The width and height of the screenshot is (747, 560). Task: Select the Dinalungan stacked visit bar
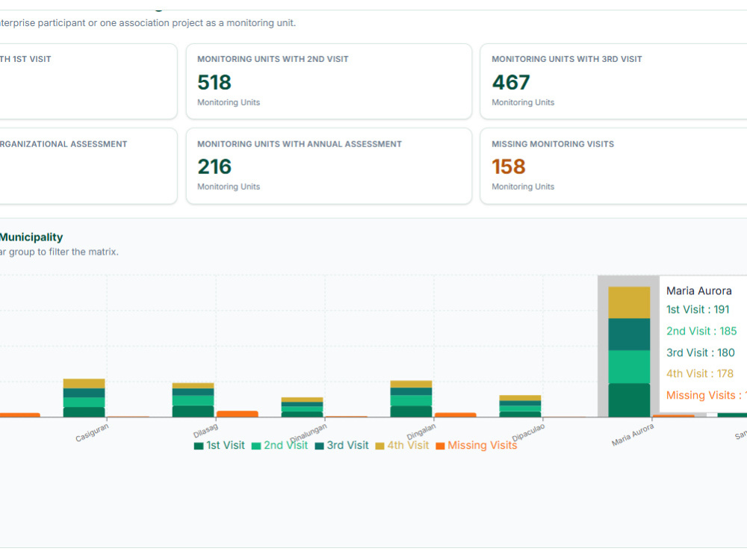click(x=302, y=407)
